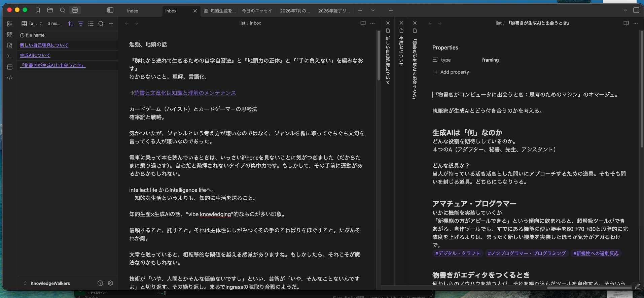Close the 新しい自己啓発について stacked tab
Screen dimensions: 644x298
(388, 23)
